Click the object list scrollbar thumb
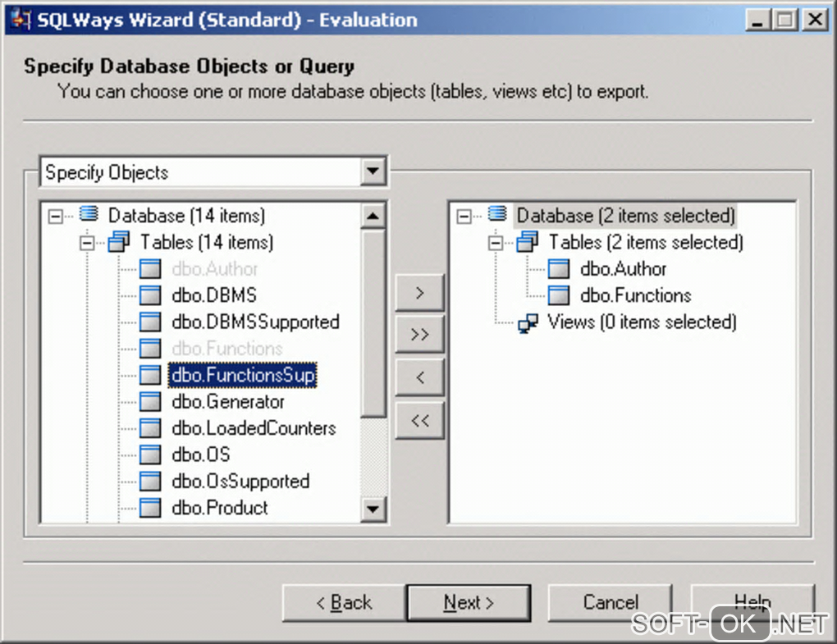The width and height of the screenshot is (837, 644). click(373, 322)
